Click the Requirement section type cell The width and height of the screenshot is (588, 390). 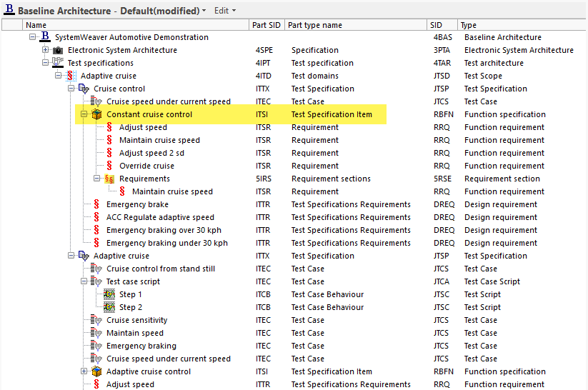click(x=502, y=179)
